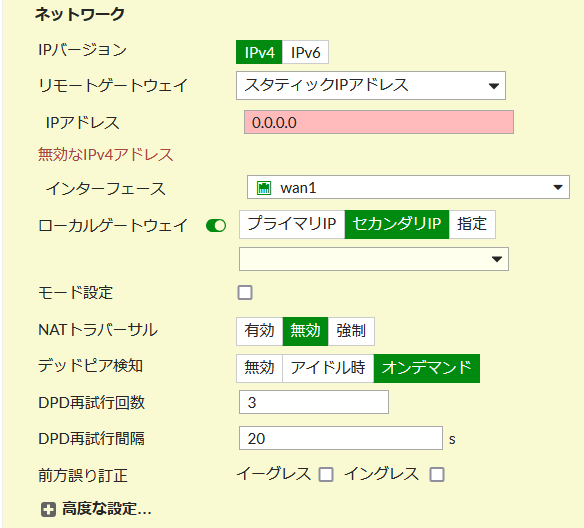Click the DPD再試行間隔 input field
This screenshot has width=584, height=528.
(x=341, y=438)
